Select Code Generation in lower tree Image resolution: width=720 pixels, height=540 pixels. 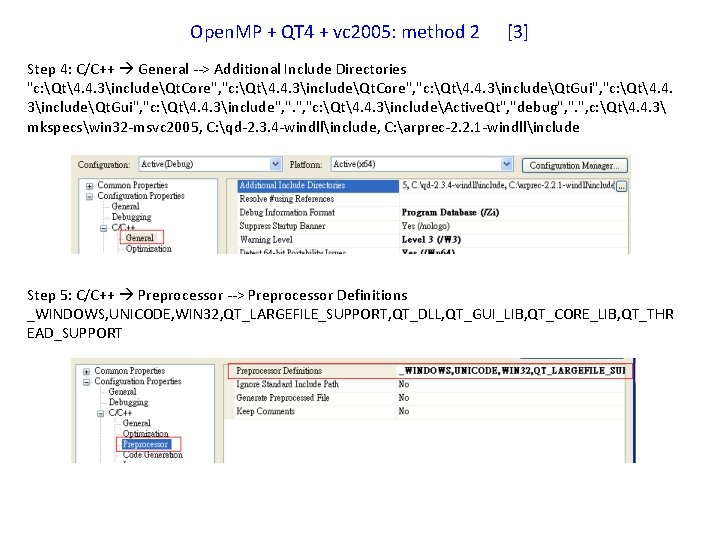tap(152, 455)
